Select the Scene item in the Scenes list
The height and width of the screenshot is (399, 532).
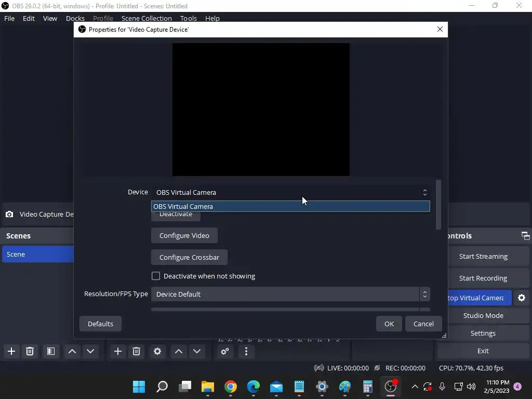pos(37,254)
